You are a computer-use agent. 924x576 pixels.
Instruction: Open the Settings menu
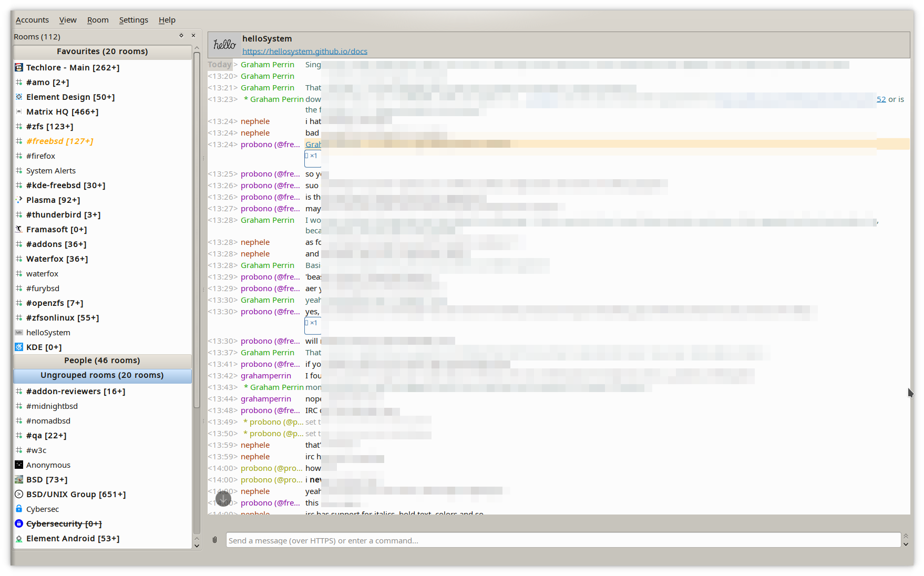click(133, 19)
